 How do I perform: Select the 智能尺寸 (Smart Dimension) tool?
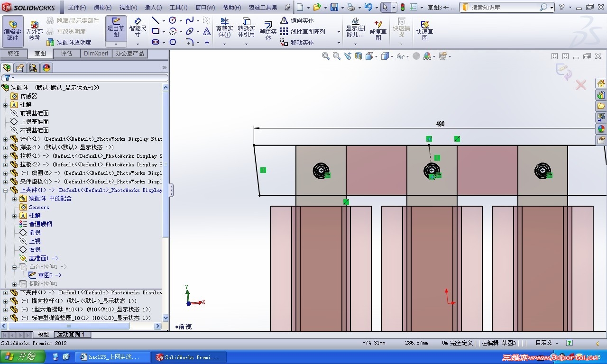[x=138, y=27]
